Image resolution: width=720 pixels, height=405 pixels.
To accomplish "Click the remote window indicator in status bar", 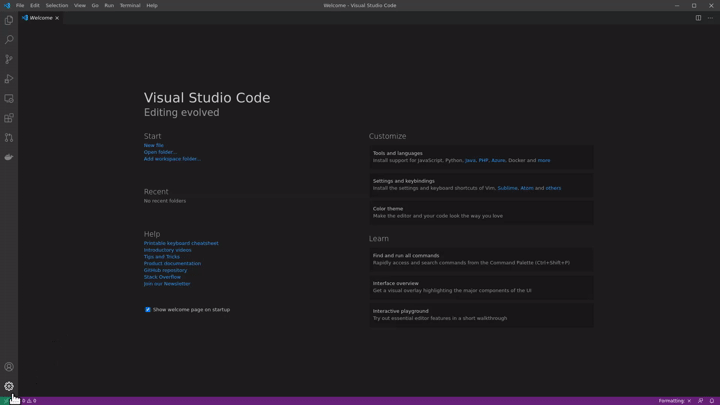I will (x=6, y=401).
